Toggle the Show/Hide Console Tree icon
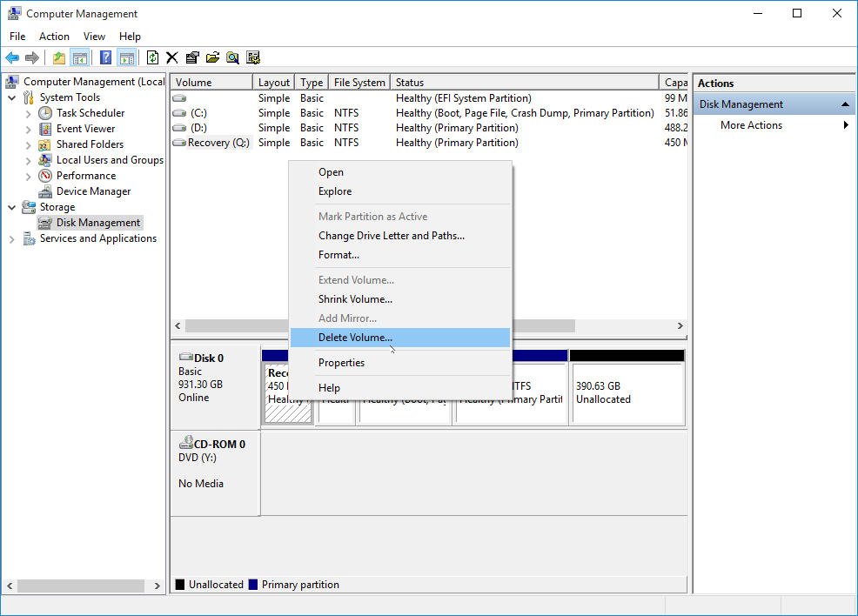The image size is (858, 616). click(79, 57)
